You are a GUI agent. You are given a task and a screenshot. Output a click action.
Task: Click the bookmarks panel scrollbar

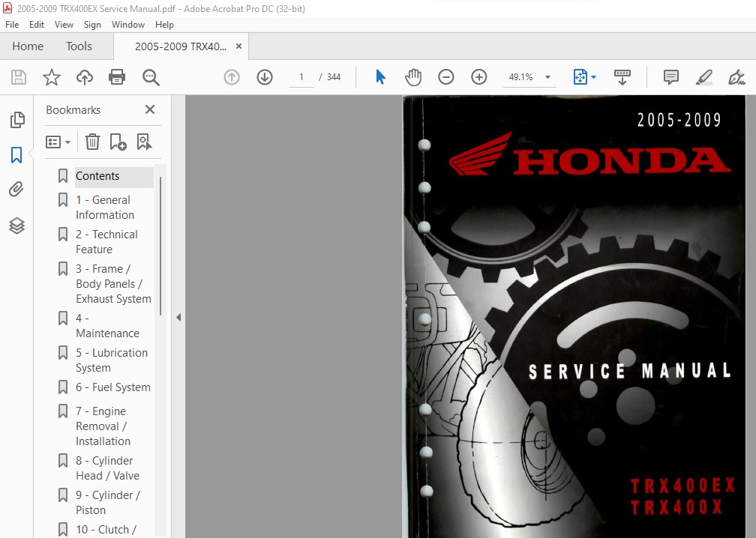click(160, 246)
